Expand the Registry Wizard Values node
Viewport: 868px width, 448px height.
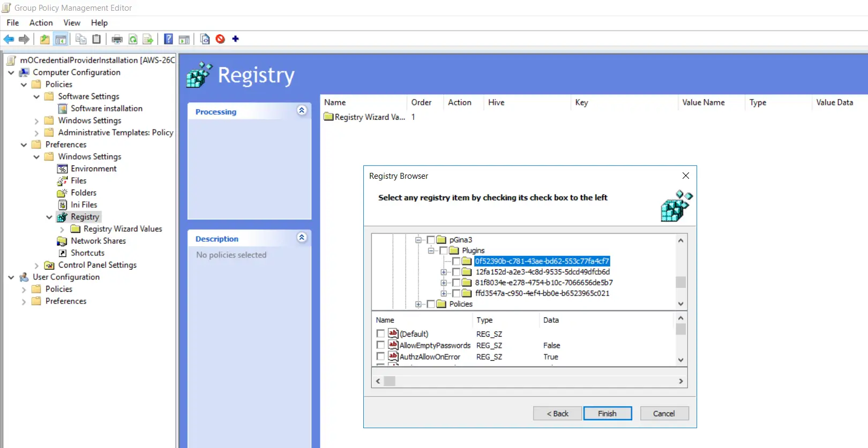tap(62, 229)
